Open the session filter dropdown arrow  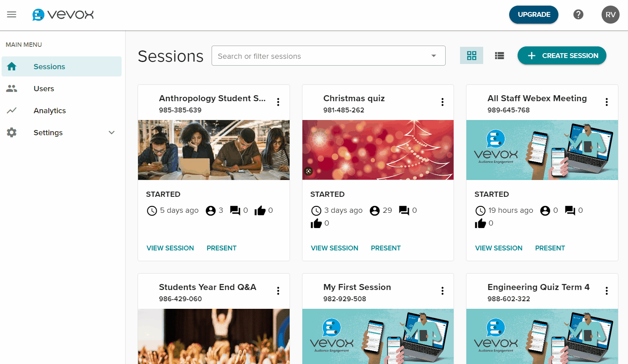pyautogui.click(x=434, y=56)
